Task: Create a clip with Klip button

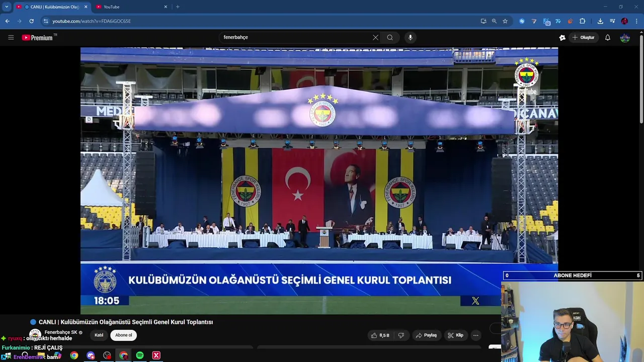Action: coord(456,335)
